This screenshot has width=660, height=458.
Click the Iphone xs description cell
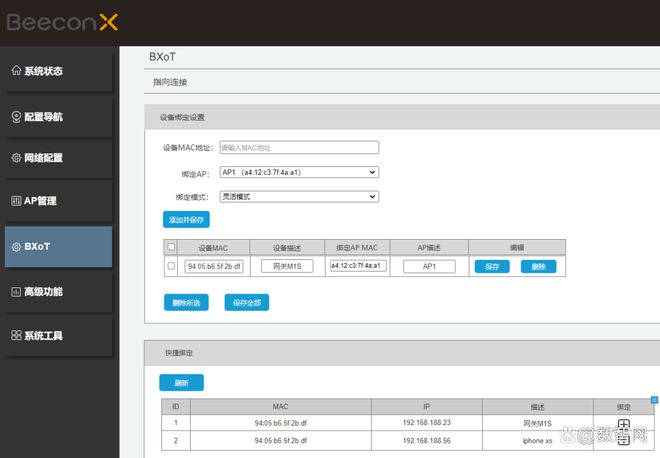[538, 441]
